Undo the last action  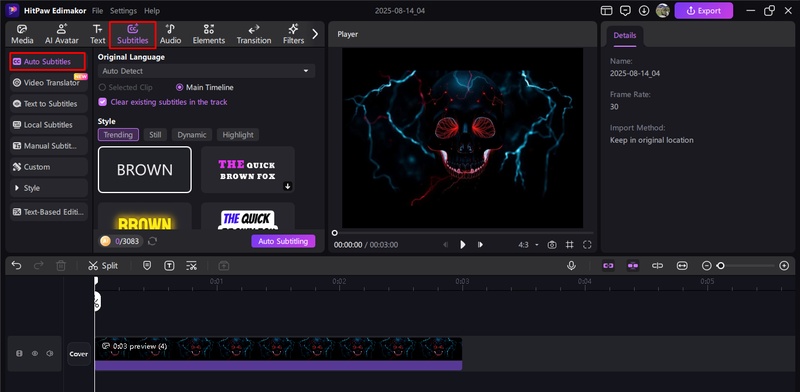coord(16,265)
